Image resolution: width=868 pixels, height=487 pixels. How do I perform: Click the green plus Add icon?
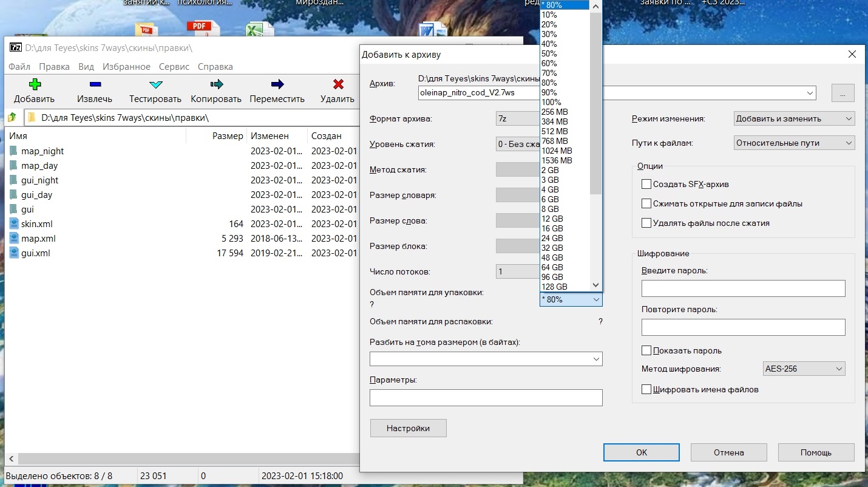[35, 84]
